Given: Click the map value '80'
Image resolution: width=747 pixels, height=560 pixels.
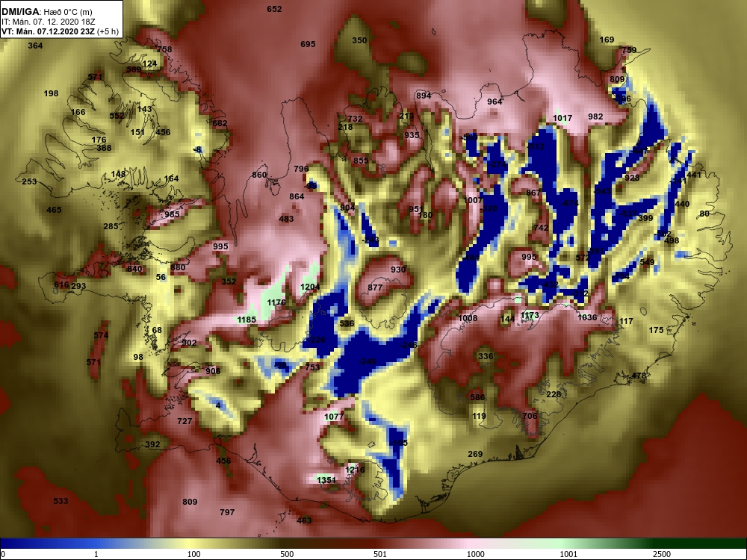Looking at the screenshot, I should tap(704, 214).
